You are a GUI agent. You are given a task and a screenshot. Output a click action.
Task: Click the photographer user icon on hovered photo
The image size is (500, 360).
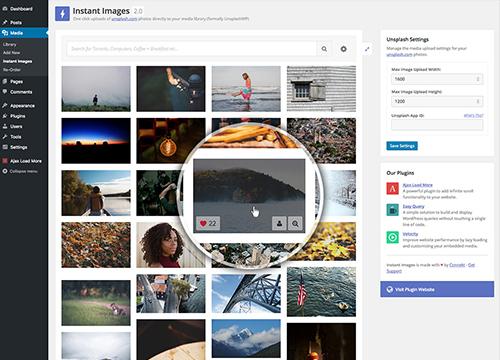coord(279,223)
